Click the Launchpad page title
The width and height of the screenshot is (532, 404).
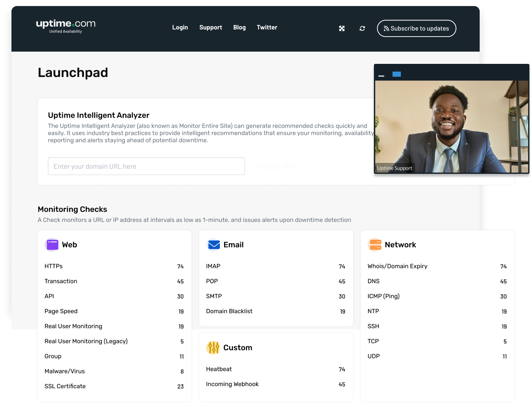[73, 72]
